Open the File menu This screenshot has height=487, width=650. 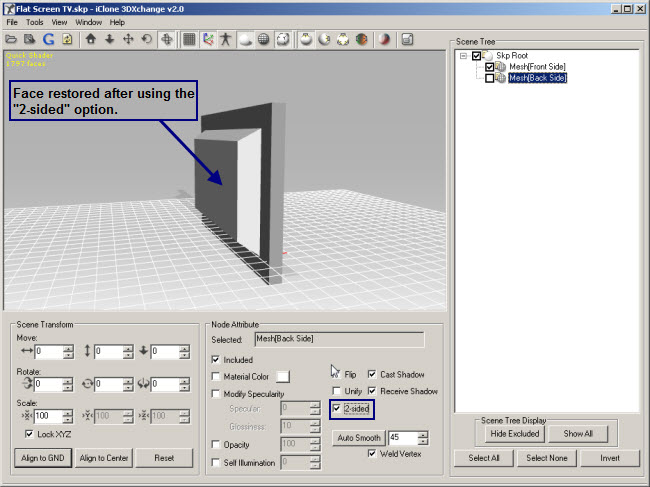coord(12,22)
